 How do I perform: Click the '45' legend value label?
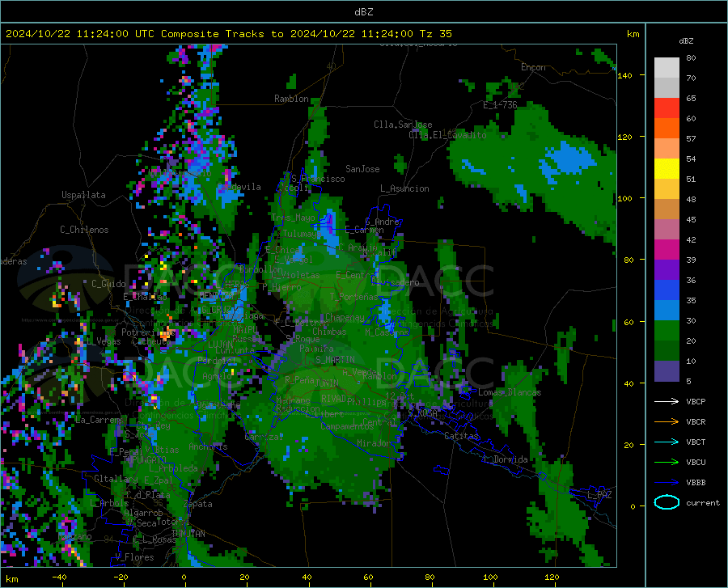coord(691,219)
